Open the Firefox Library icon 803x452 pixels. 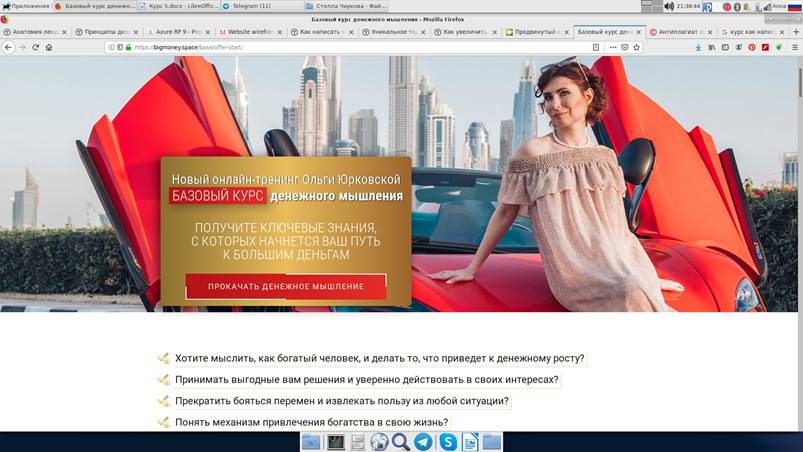(711, 47)
